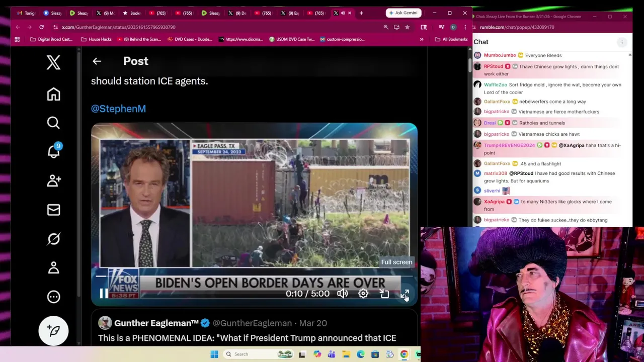Open Windows Start menu
Screen dimensions: 644x362
(x=214, y=354)
